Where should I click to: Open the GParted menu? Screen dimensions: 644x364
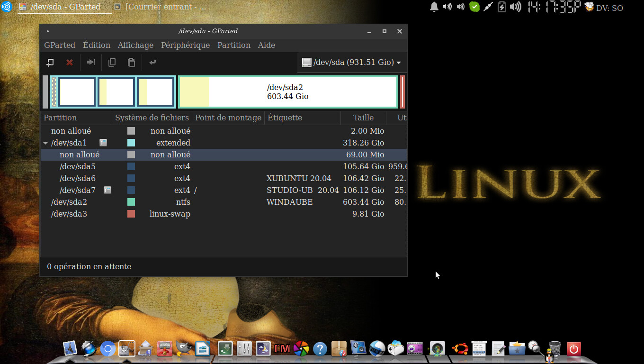click(x=60, y=45)
